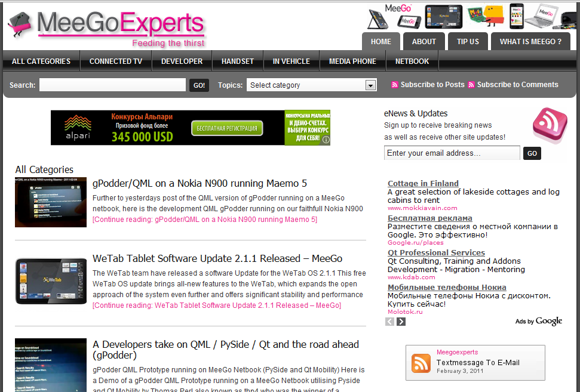Open the ABOUT tab
The image size is (580, 392).
424,41
